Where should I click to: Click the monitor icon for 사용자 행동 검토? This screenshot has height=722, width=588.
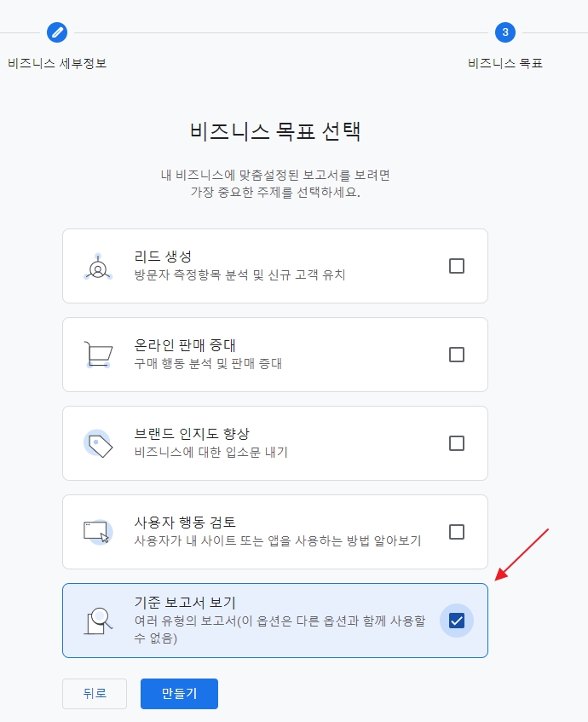(98, 531)
